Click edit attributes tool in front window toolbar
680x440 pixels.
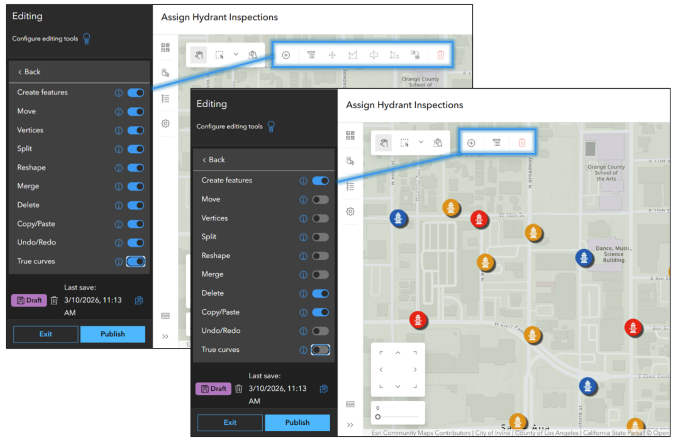tap(497, 143)
